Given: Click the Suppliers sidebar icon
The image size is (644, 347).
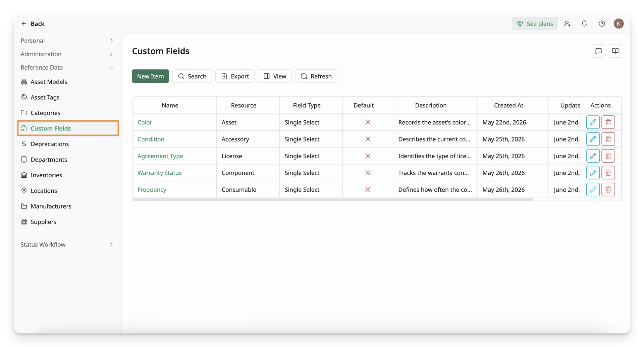Looking at the screenshot, I should point(24,222).
